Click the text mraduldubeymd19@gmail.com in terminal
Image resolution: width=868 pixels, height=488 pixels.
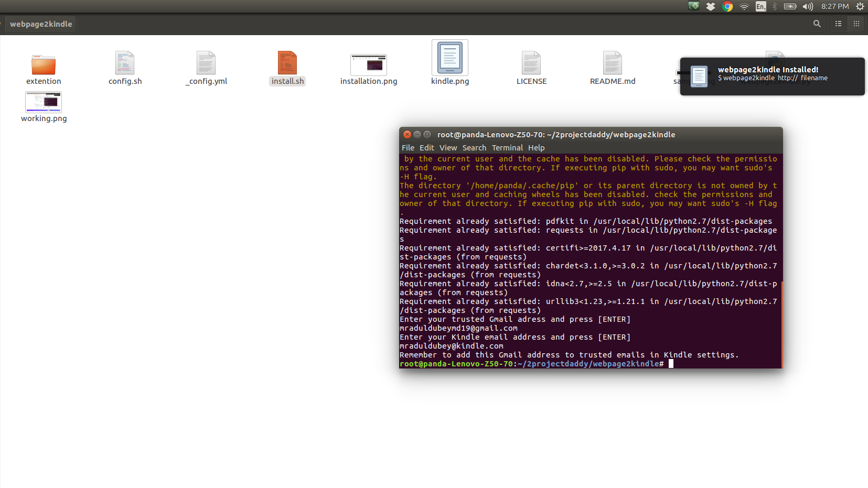[458, 328]
